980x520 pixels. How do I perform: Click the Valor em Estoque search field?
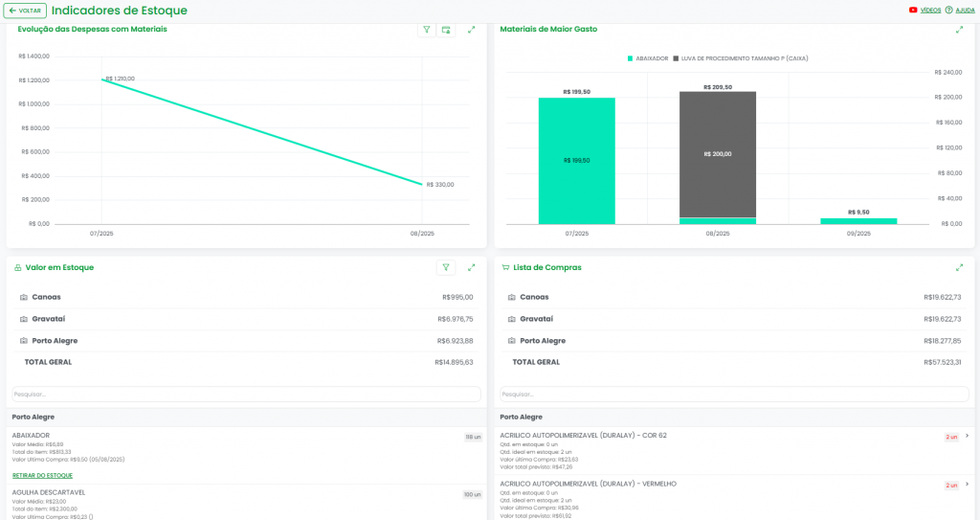tap(246, 395)
